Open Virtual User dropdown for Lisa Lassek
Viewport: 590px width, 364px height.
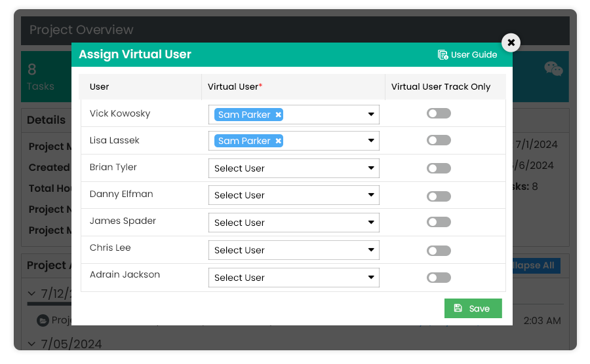(x=294, y=141)
